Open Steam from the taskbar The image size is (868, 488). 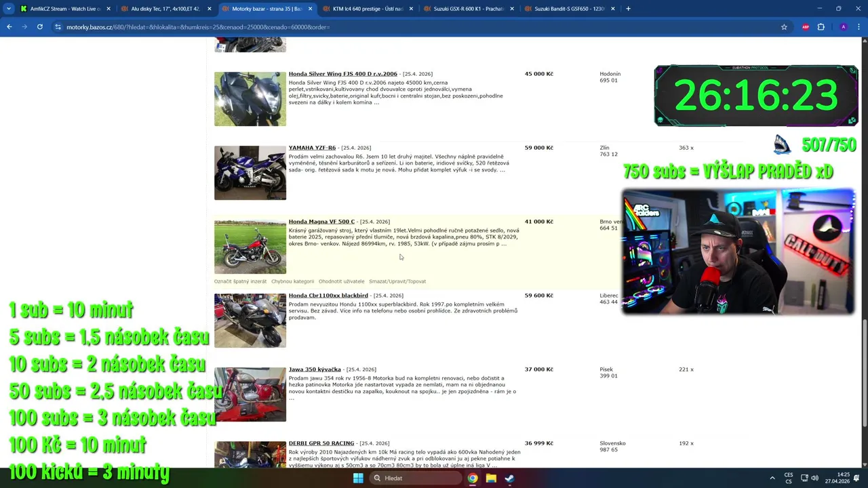tap(509, 478)
